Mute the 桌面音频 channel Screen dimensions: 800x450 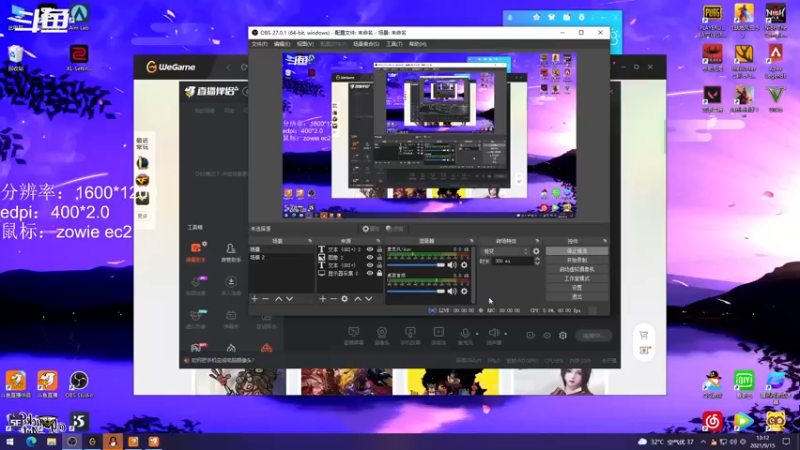click(452, 291)
